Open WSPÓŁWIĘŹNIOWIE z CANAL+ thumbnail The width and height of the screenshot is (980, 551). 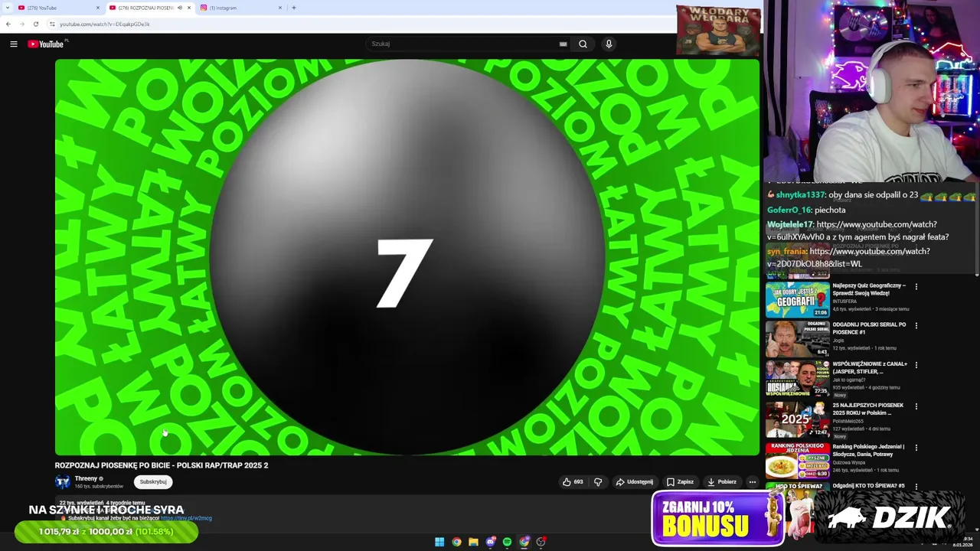click(x=797, y=377)
